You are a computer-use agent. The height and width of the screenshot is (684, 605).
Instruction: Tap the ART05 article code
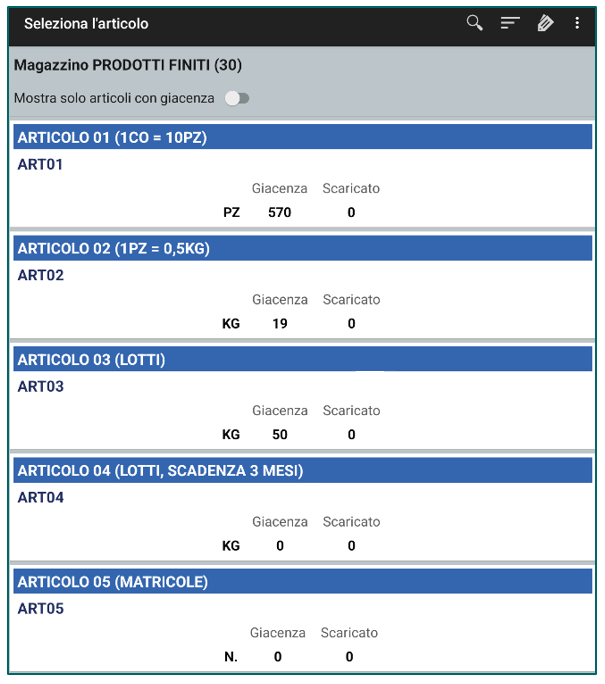tap(41, 609)
